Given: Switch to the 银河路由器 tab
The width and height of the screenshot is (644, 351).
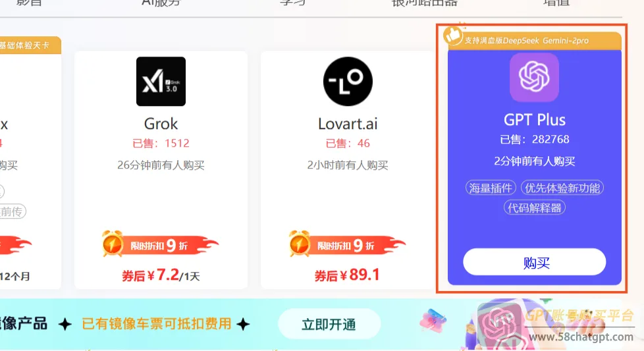Looking at the screenshot, I should coord(425,3).
